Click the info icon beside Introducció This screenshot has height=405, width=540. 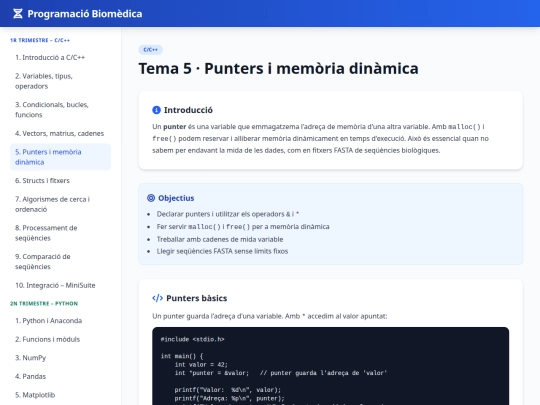156,110
